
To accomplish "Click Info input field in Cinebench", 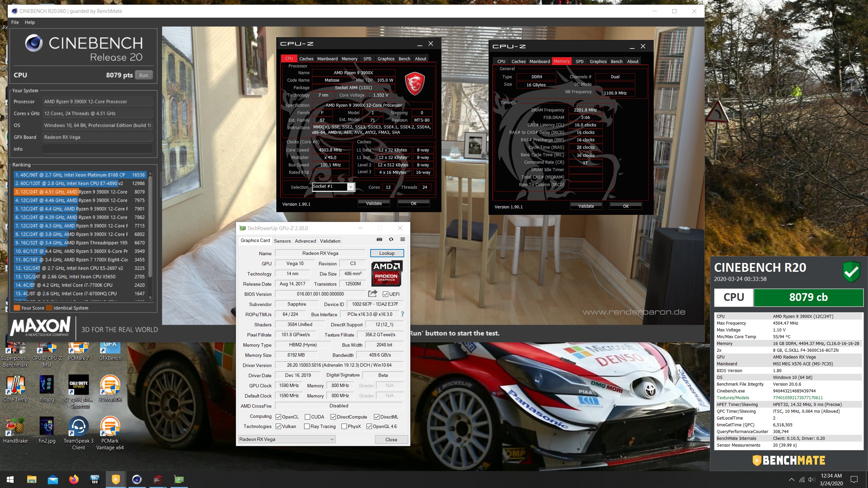I will (x=97, y=149).
